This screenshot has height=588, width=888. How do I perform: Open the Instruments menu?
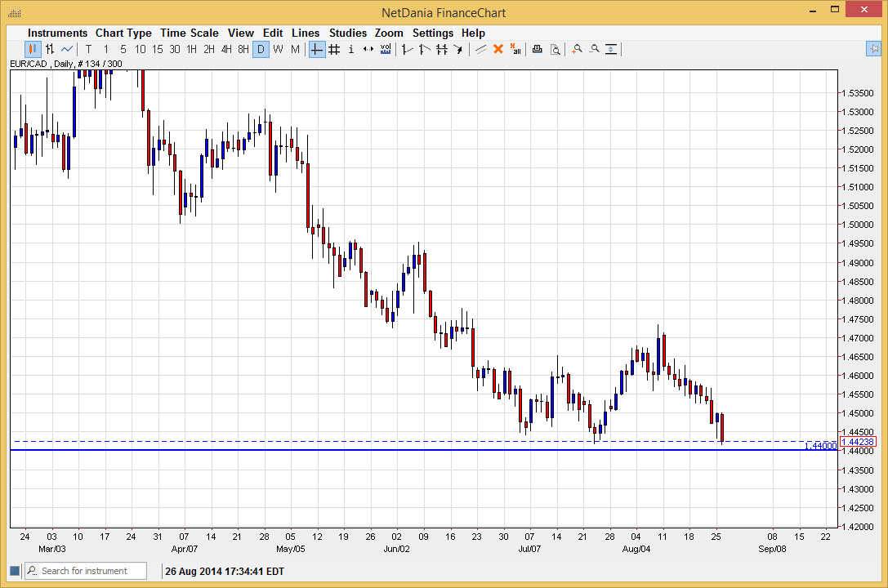[57, 33]
